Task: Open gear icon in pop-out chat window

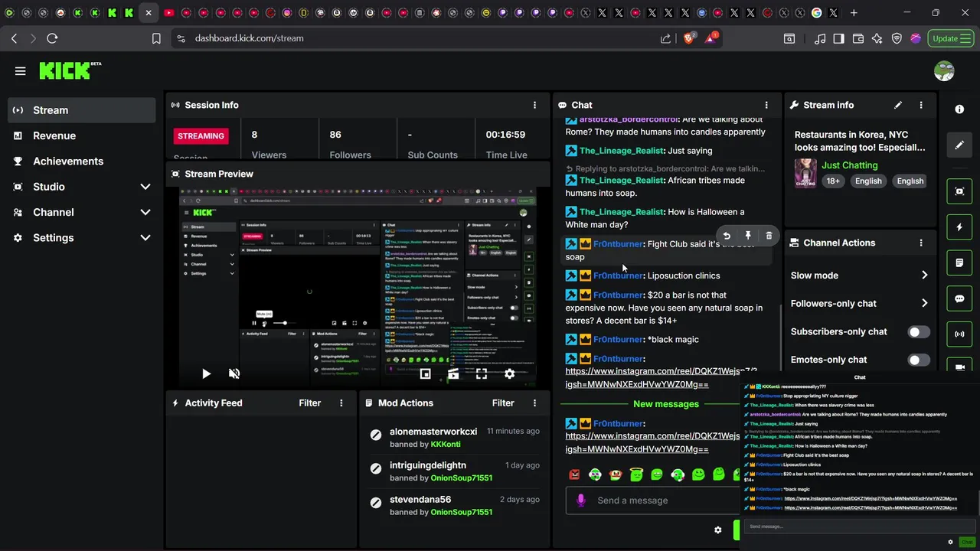Action: pyautogui.click(x=950, y=542)
